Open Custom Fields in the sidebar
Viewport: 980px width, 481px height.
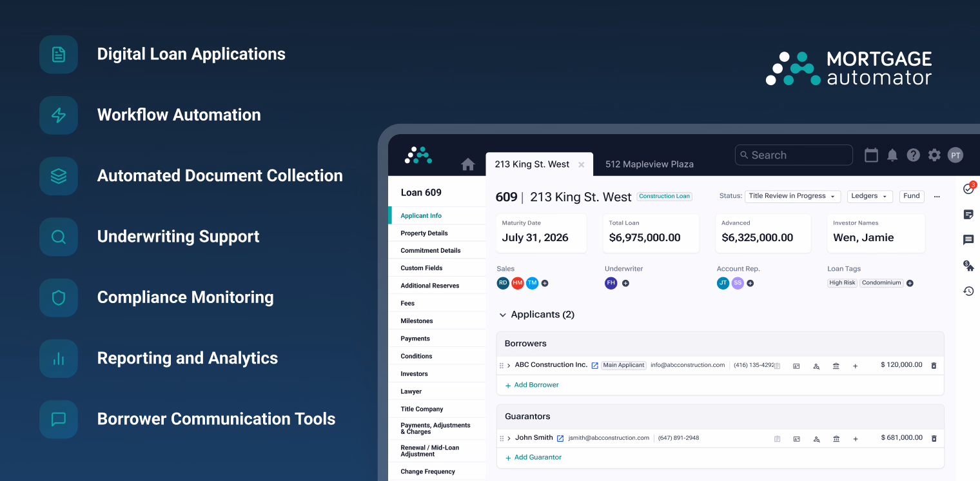coord(437,268)
